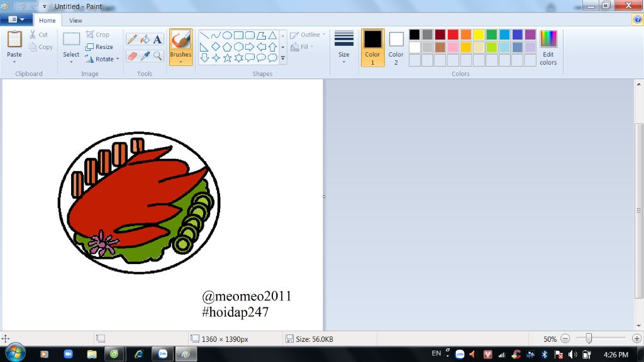Image resolution: width=644 pixels, height=362 pixels.
Task: Click the Brushes tool icon
Action: (180, 41)
